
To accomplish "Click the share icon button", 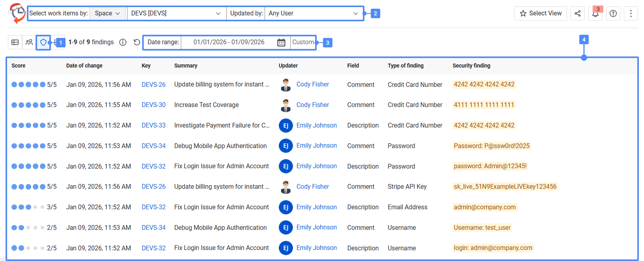I will coord(577,13).
